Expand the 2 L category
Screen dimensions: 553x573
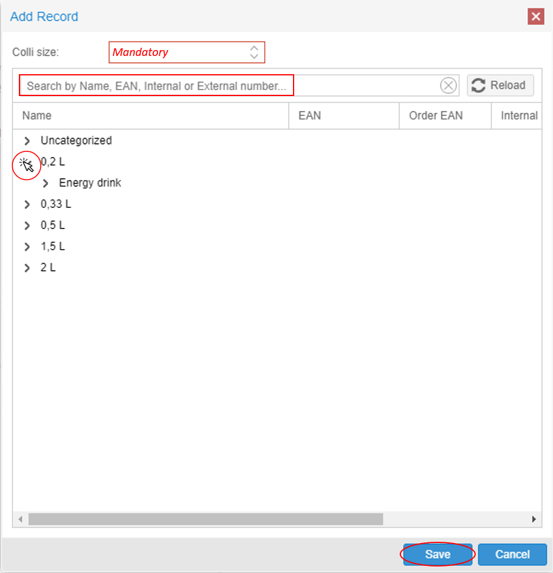tap(27, 268)
